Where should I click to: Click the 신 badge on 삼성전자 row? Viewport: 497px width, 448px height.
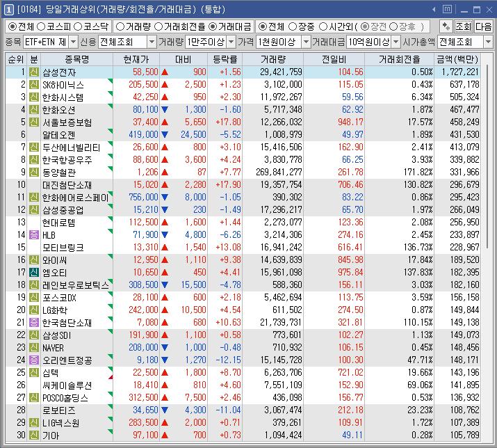point(34,72)
